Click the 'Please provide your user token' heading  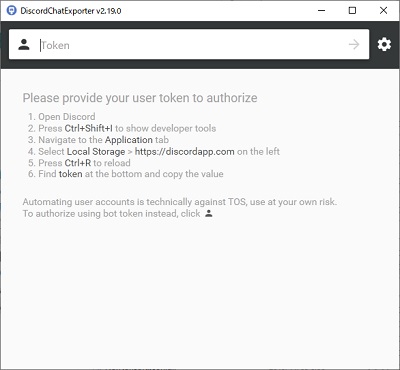(140, 98)
